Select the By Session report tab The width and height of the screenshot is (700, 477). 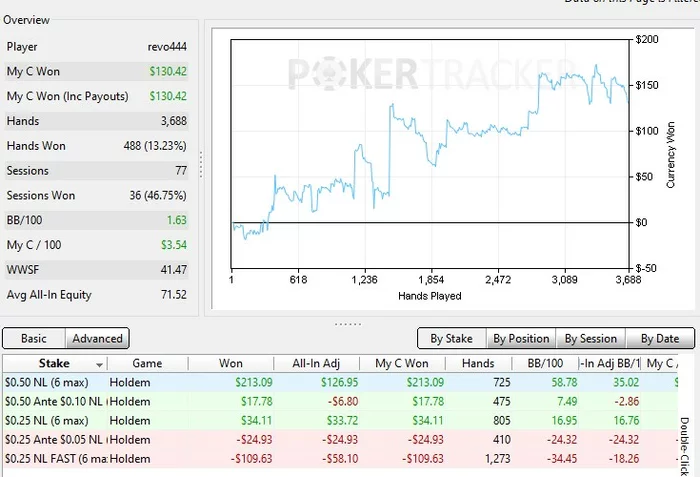tap(591, 339)
